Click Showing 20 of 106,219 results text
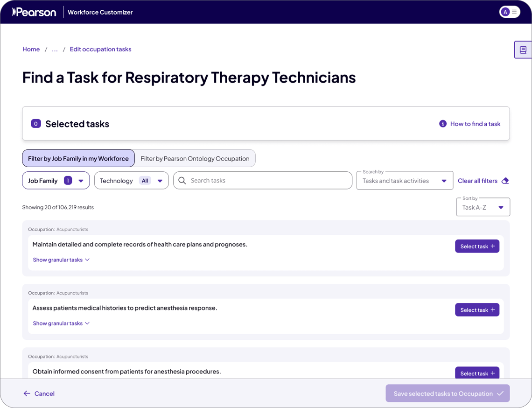The height and width of the screenshot is (408, 532). pos(58,207)
